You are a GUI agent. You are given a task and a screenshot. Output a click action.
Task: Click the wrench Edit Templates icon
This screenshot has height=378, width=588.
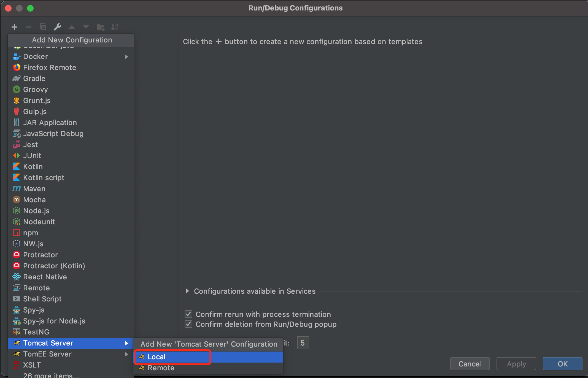(57, 27)
